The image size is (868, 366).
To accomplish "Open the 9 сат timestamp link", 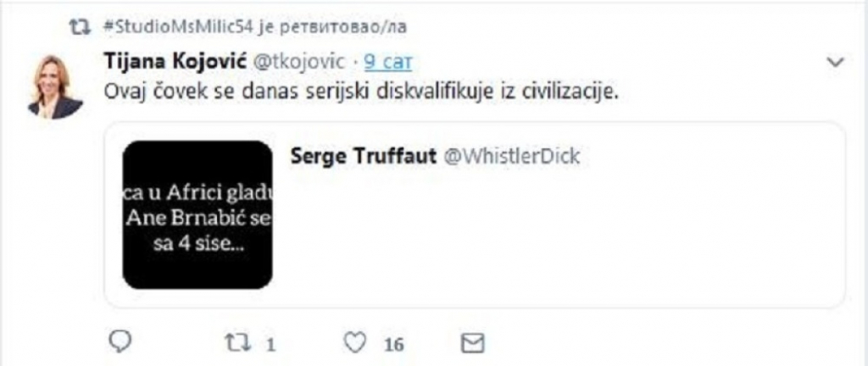I will point(388,63).
